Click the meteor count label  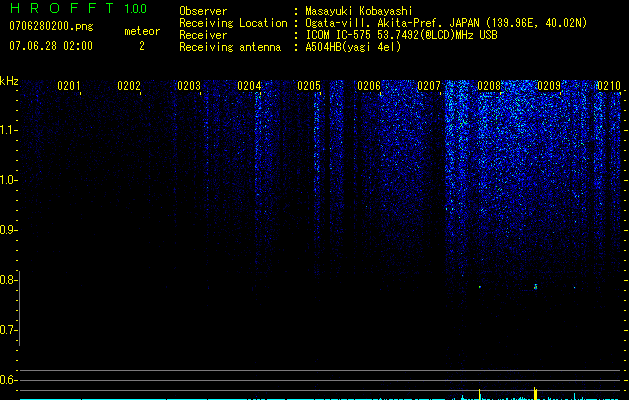[142, 31]
